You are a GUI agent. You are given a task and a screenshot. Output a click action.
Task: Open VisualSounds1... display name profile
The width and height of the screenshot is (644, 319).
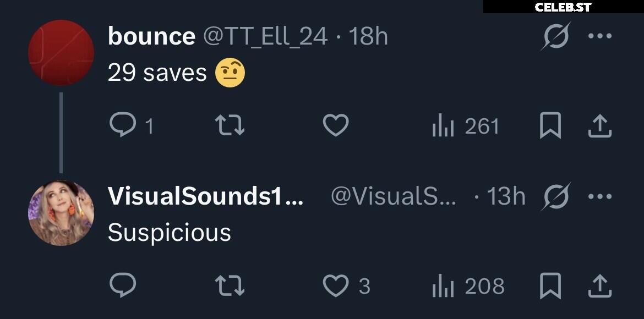click(x=205, y=196)
